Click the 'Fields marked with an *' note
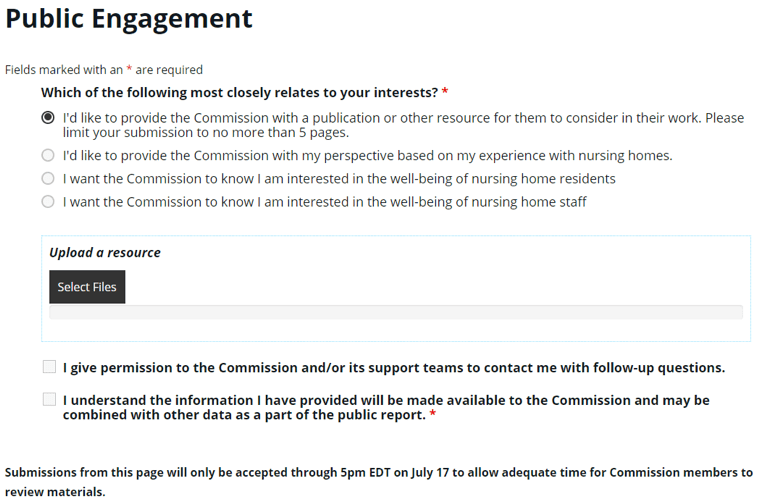Screen dimensions: 764x504 click(x=104, y=70)
